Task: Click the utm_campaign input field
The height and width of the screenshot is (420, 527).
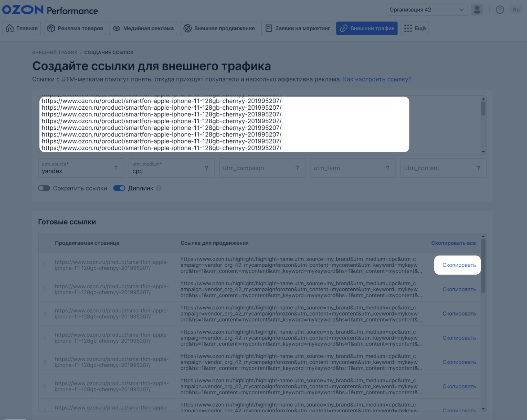Action: [262, 168]
